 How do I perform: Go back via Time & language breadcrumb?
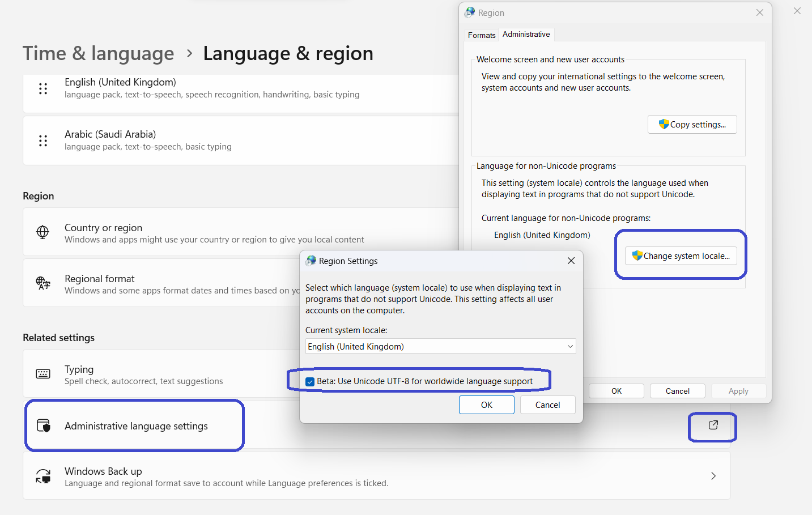click(x=99, y=54)
